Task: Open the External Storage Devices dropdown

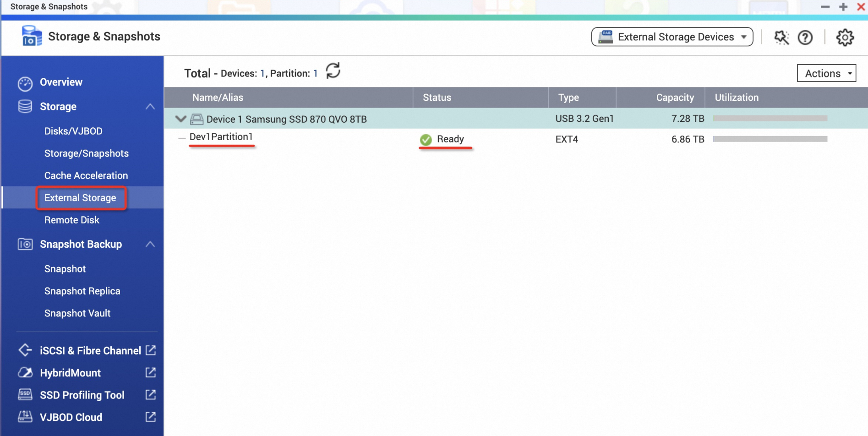Action: click(x=672, y=37)
